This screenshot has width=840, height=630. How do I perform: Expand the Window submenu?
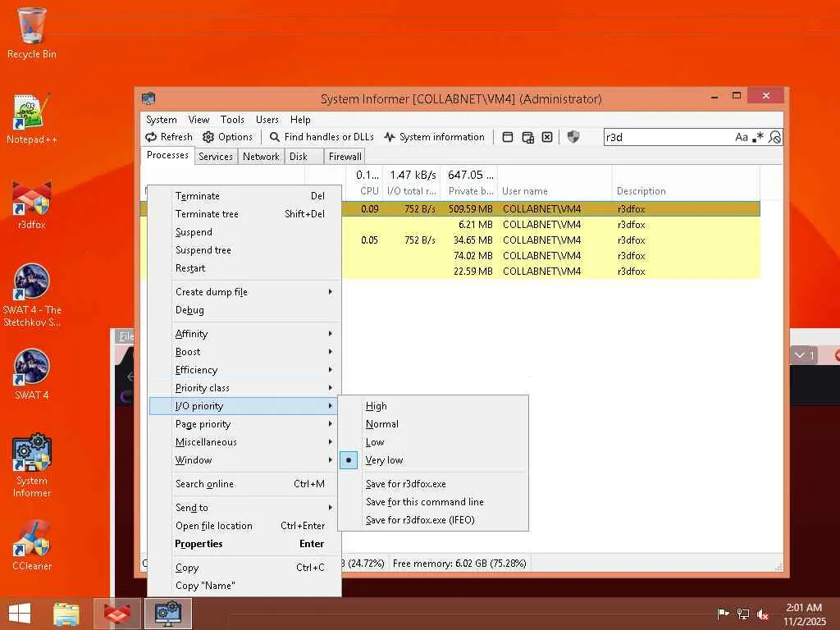244,460
